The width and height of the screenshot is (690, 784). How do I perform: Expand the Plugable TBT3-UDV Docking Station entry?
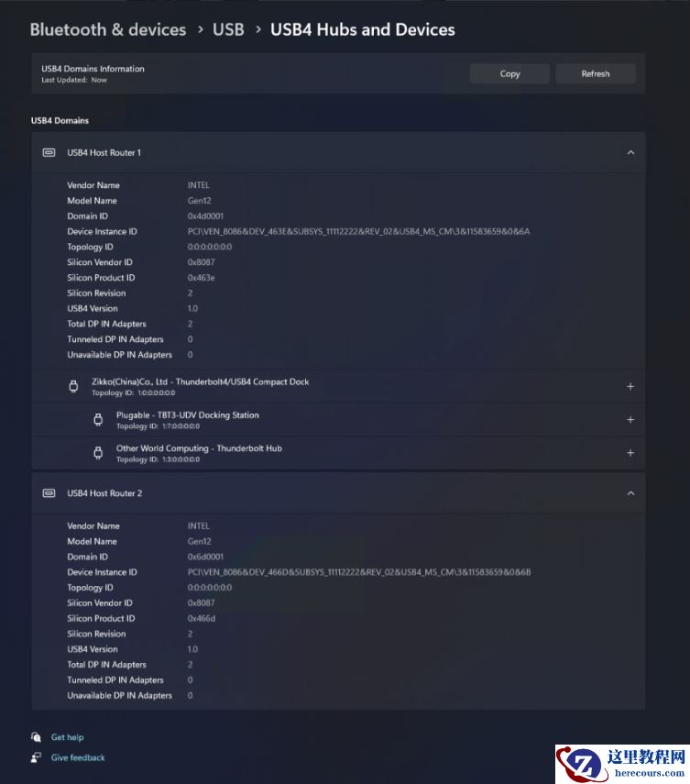pyautogui.click(x=630, y=420)
